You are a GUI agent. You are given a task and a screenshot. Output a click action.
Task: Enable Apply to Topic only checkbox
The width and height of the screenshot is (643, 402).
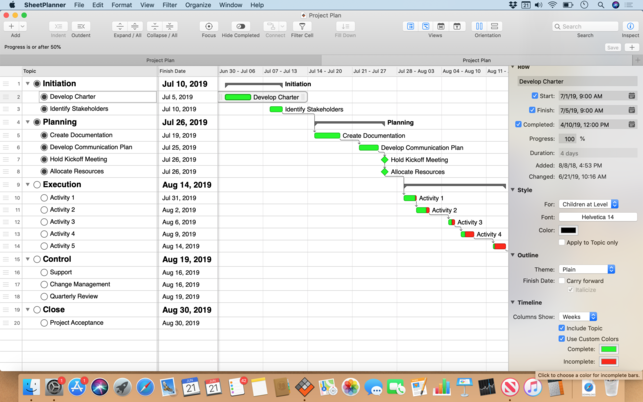click(562, 242)
